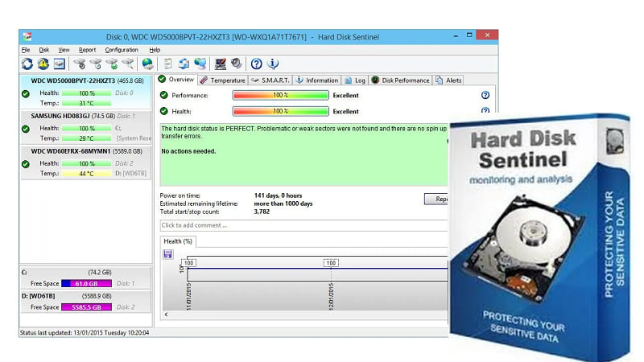Click the globe and monitor network icon
Image resolution: width=644 pixels, height=362 pixels.
tap(200, 64)
